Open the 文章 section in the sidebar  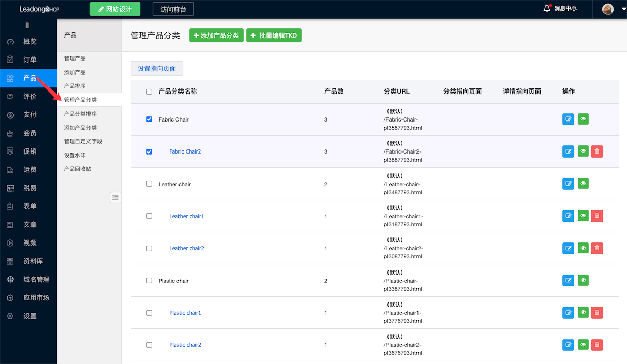[x=25, y=224]
